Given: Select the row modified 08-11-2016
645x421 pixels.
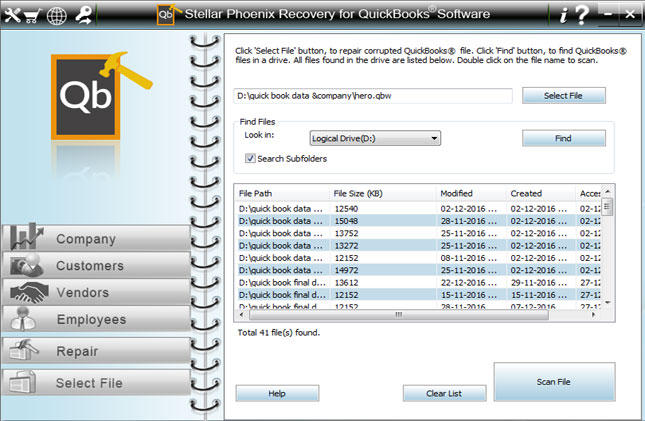Looking at the screenshot, I should 418,258.
